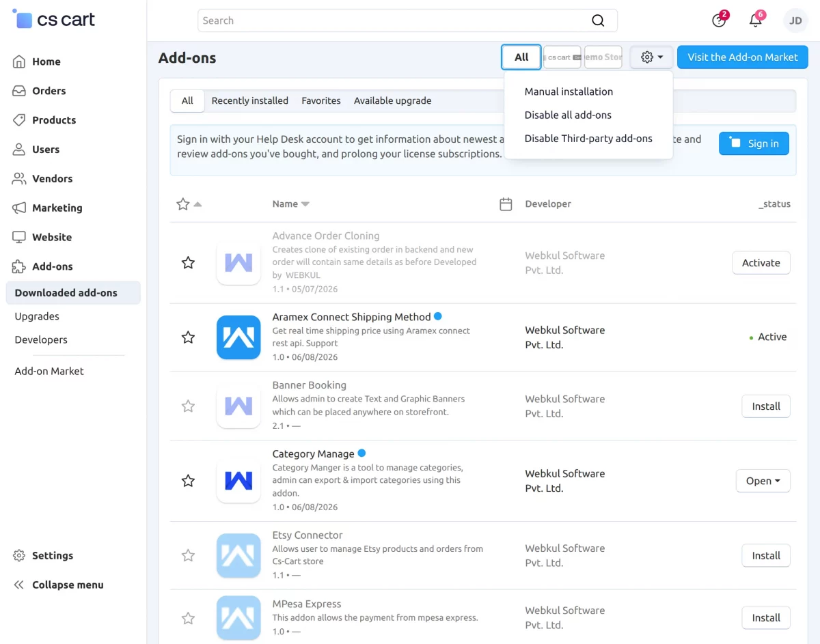Open the help center icon with badge 2
This screenshot has width=820, height=644.
(719, 20)
